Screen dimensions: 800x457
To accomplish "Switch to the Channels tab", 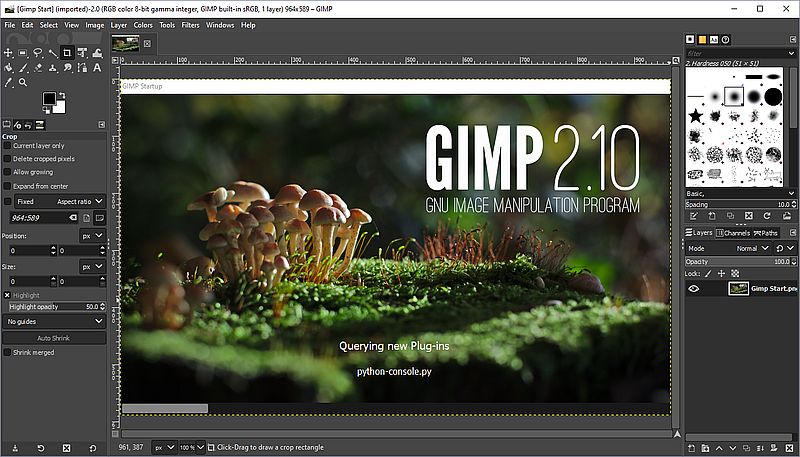I will point(733,233).
